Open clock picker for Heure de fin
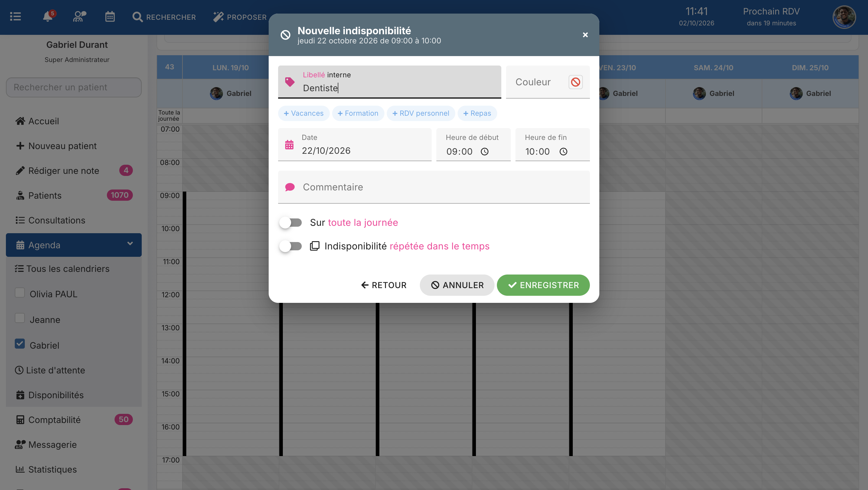The height and width of the screenshot is (490, 868). click(x=563, y=152)
